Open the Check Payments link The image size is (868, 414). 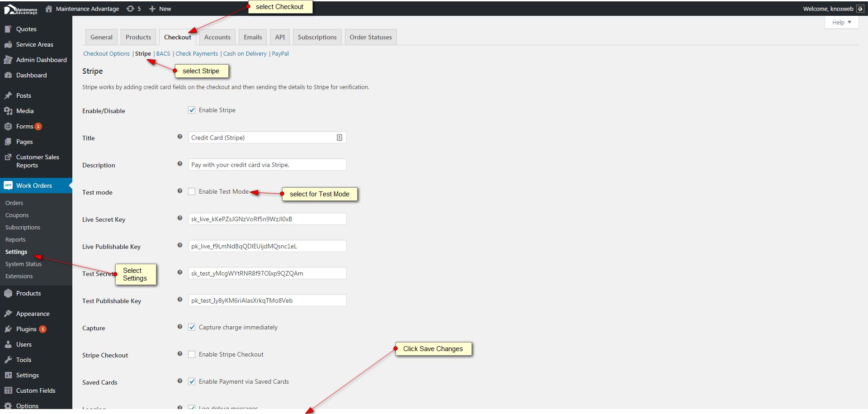pos(197,53)
